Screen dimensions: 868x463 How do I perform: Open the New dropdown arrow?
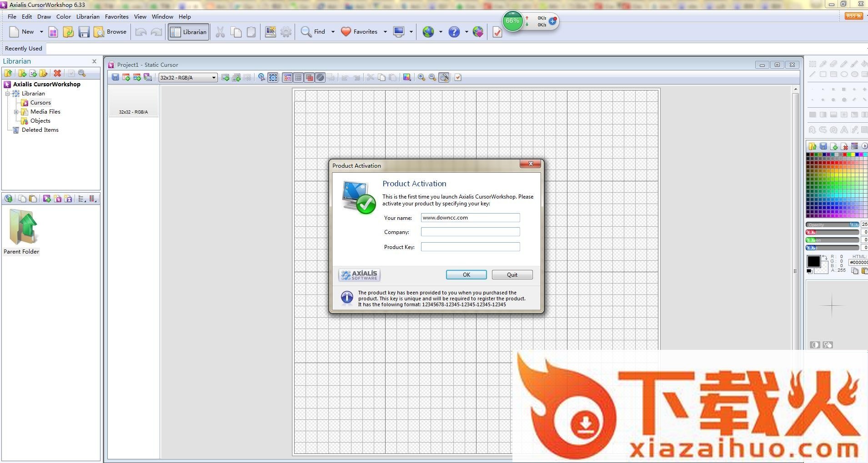click(41, 32)
